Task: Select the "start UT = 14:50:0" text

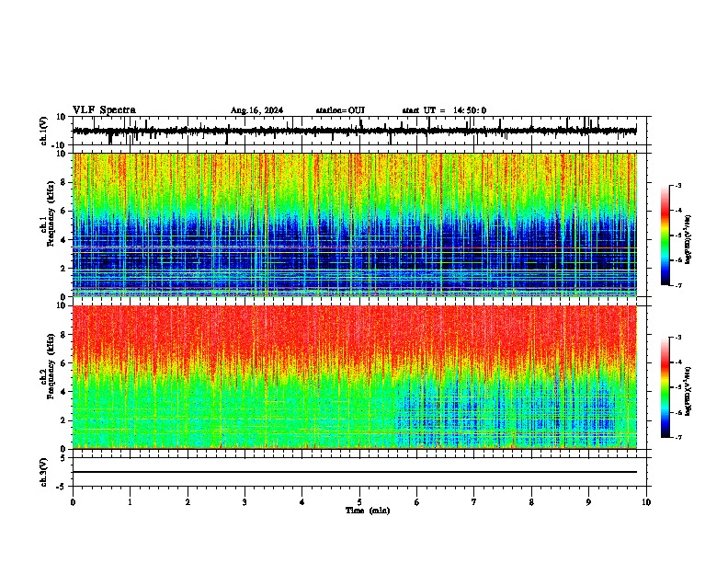Action: pyautogui.click(x=444, y=110)
